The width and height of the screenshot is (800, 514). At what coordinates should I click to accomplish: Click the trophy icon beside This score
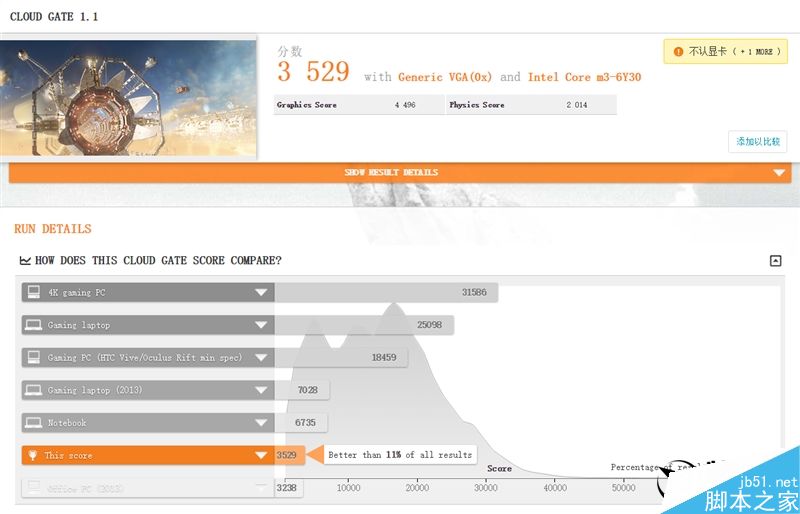[33, 455]
